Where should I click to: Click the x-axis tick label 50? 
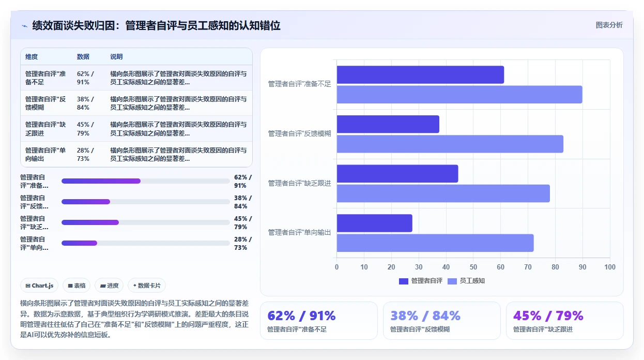pos(473,267)
